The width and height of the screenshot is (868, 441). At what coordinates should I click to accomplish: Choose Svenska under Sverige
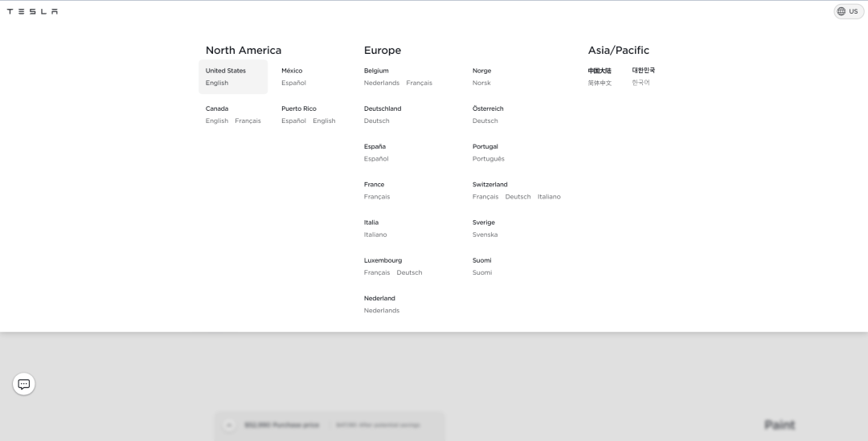point(485,235)
